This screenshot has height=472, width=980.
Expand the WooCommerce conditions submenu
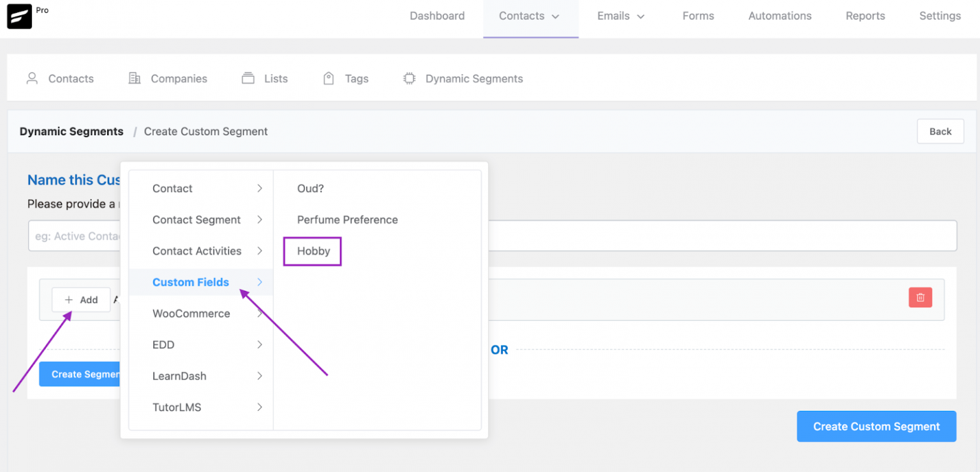click(x=191, y=313)
